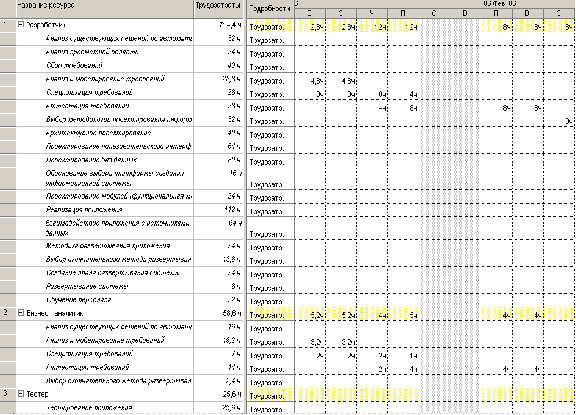Collapse the Разработчик resource group

pyautogui.click(x=21, y=25)
